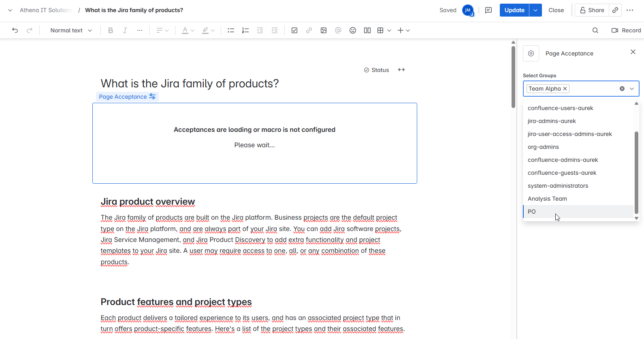The height and width of the screenshot is (339, 644).
Task: Select jira-user-access-admins-aurek group
Action: click(578, 134)
